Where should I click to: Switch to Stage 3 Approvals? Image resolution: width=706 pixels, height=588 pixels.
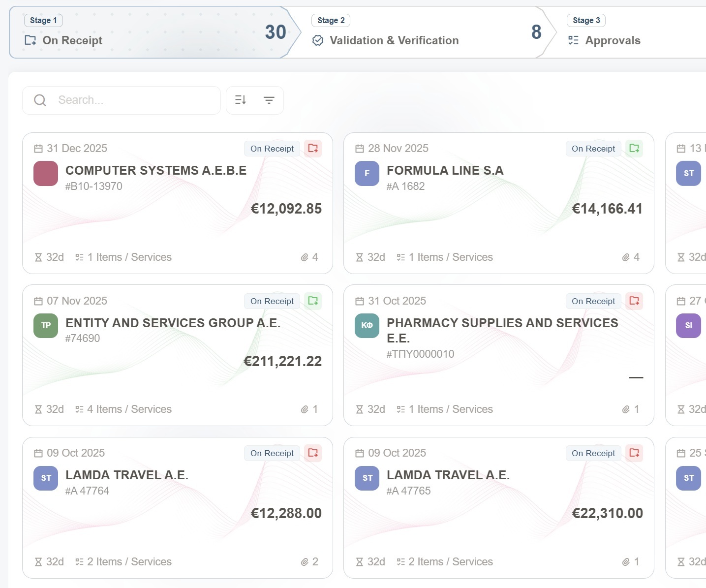[623, 32]
